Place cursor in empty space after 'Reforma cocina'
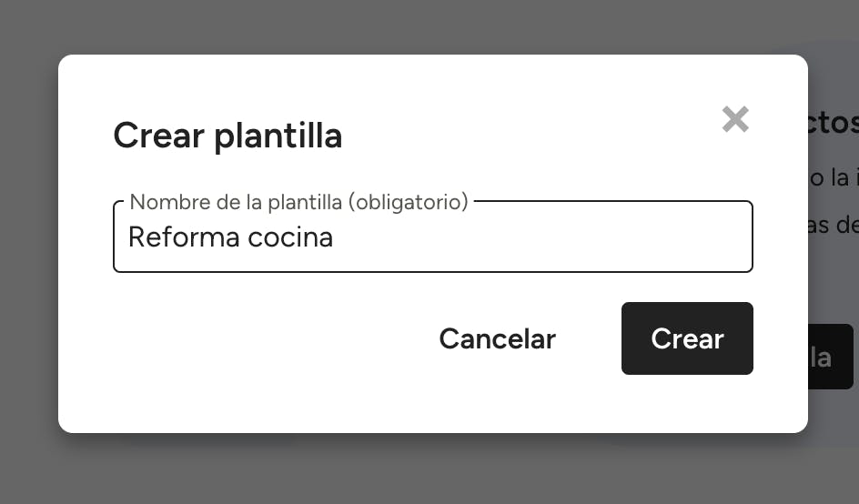Image resolution: width=859 pixels, height=504 pixels. (x=546, y=237)
